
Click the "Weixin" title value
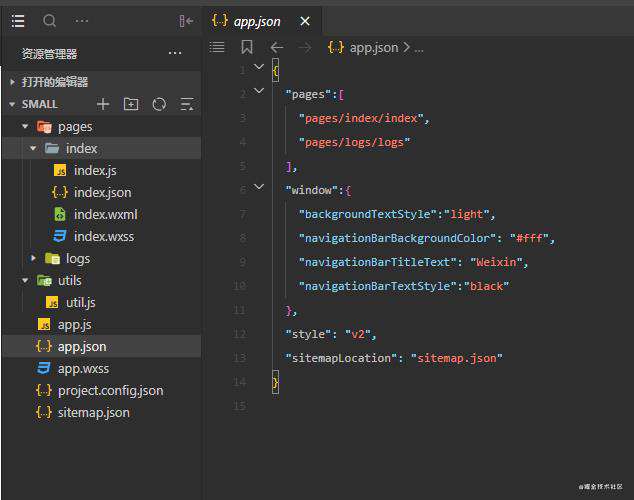[x=496, y=262]
